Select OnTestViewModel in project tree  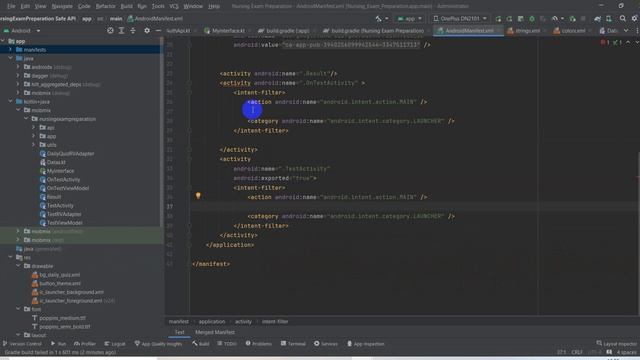pos(64,188)
